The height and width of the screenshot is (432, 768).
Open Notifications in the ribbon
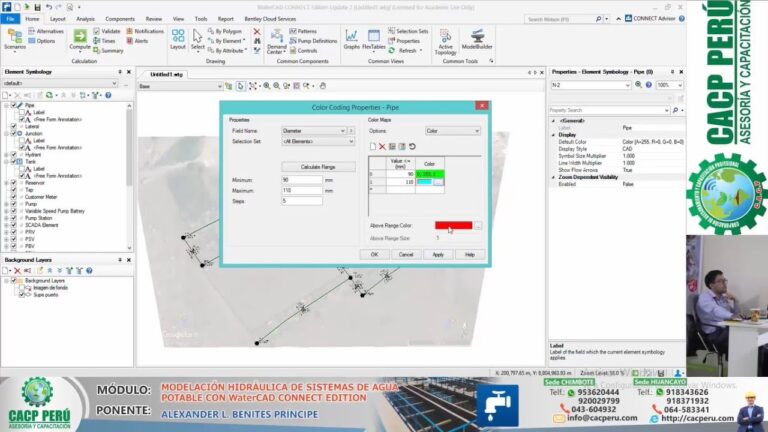point(145,31)
